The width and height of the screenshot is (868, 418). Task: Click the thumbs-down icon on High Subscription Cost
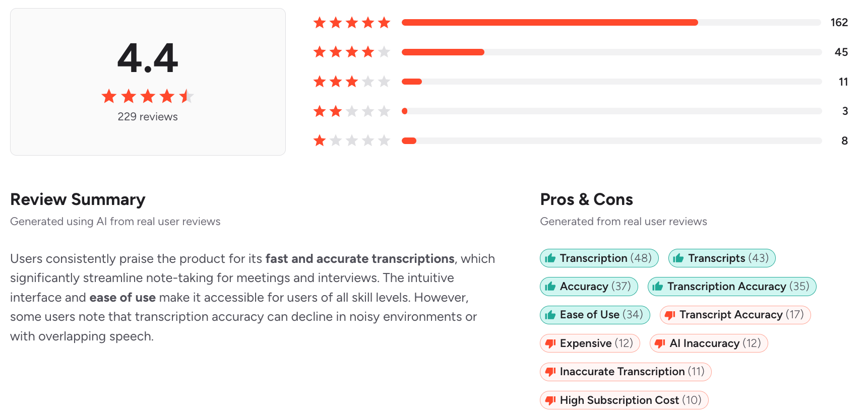coord(550,400)
